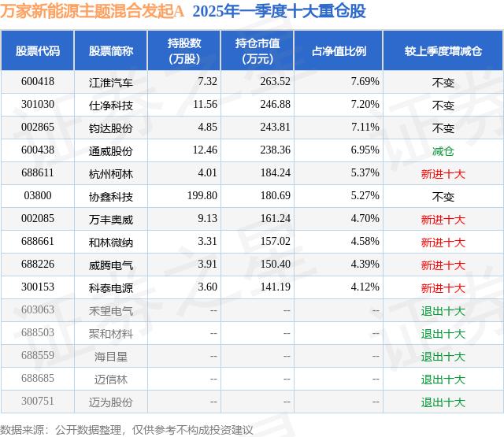Select the 持股数(万股) column header
This screenshot has width=504, height=437.
pos(184,50)
